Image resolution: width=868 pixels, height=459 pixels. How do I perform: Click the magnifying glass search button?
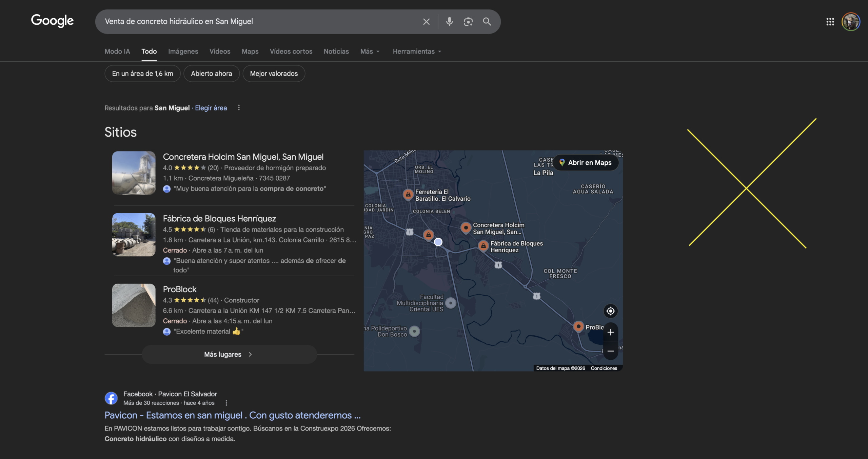coord(487,22)
